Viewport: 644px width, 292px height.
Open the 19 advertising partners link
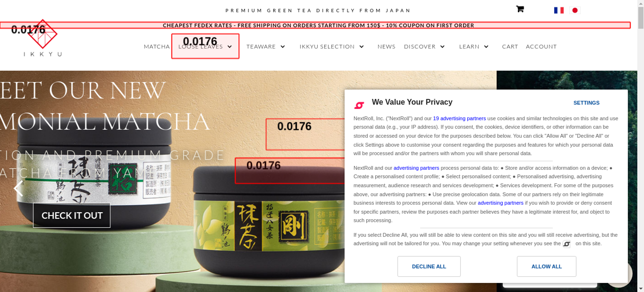pyautogui.click(x=459, y=118)
